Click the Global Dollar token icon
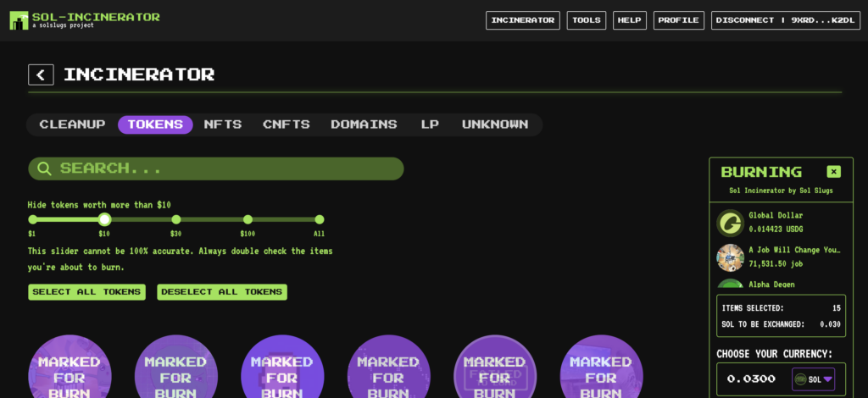Screen dimensions: 868x398 pyautogui.click(x=730, y=223)
